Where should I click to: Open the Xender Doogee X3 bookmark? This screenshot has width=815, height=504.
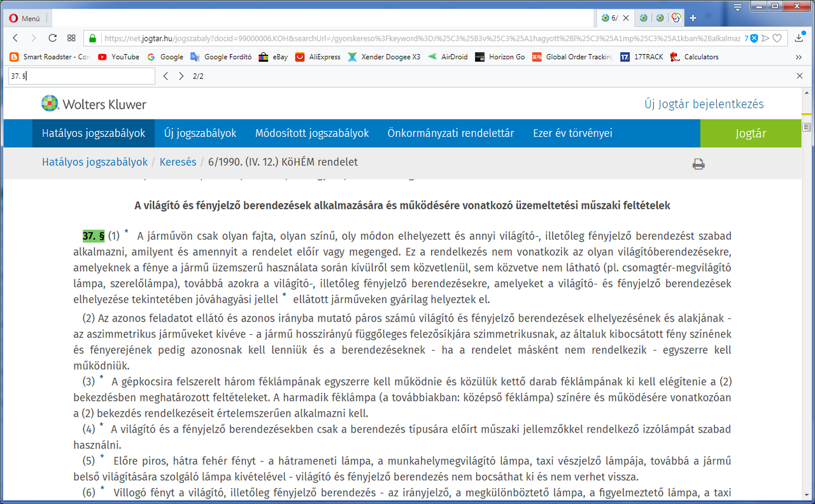point(385,57)
